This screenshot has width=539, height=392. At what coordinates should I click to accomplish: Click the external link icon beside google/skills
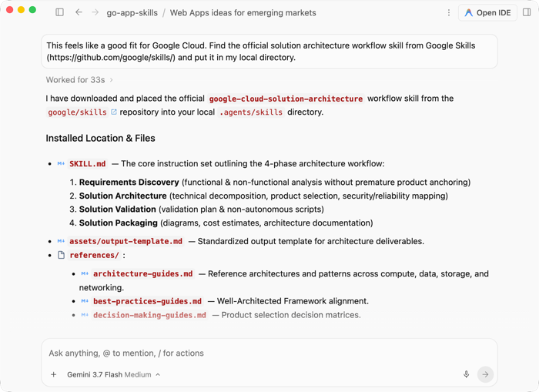click(114, 112)
